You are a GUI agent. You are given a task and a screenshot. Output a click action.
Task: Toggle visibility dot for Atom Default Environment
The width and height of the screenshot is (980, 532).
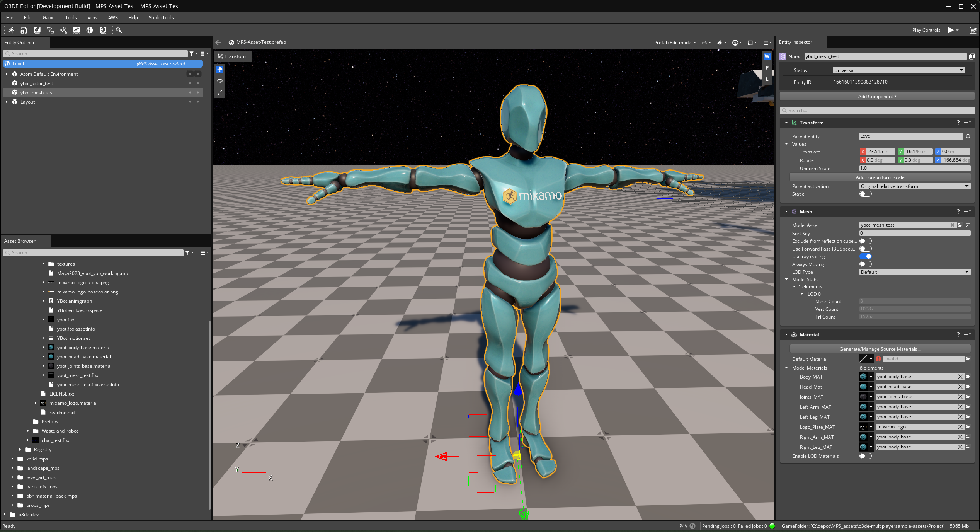pos(190,74)
